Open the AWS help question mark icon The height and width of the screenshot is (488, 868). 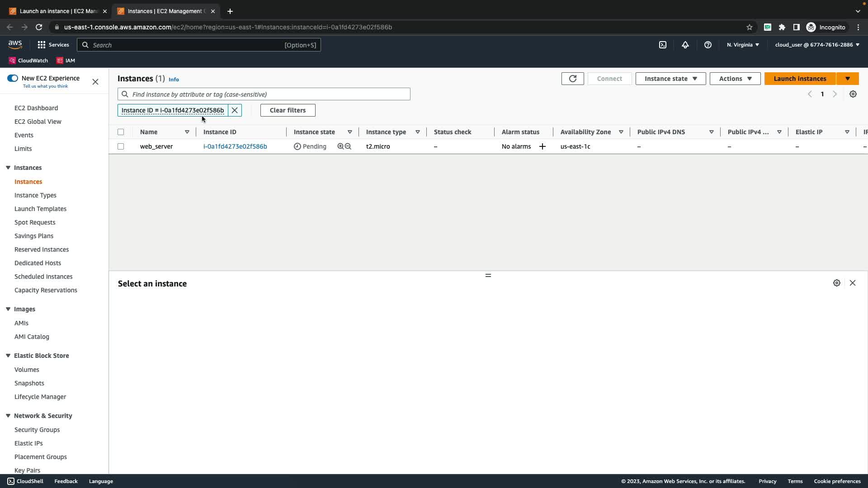tap(708, 45)
